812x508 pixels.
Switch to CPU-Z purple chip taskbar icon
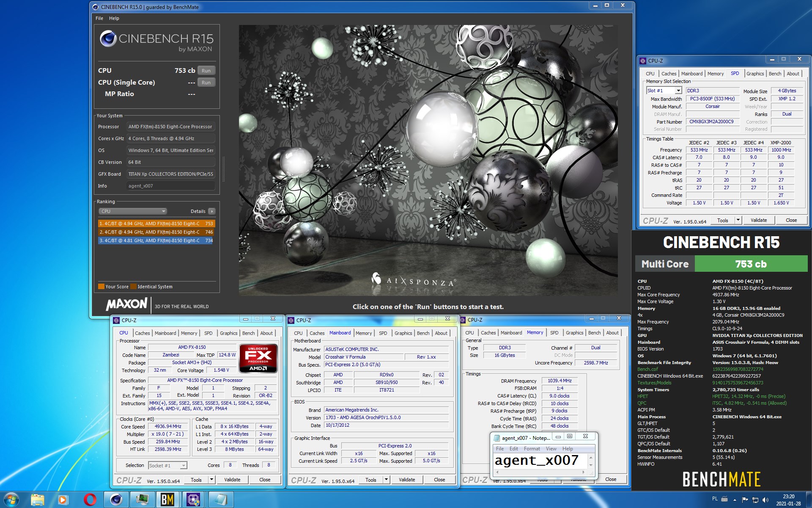(193, 500)
